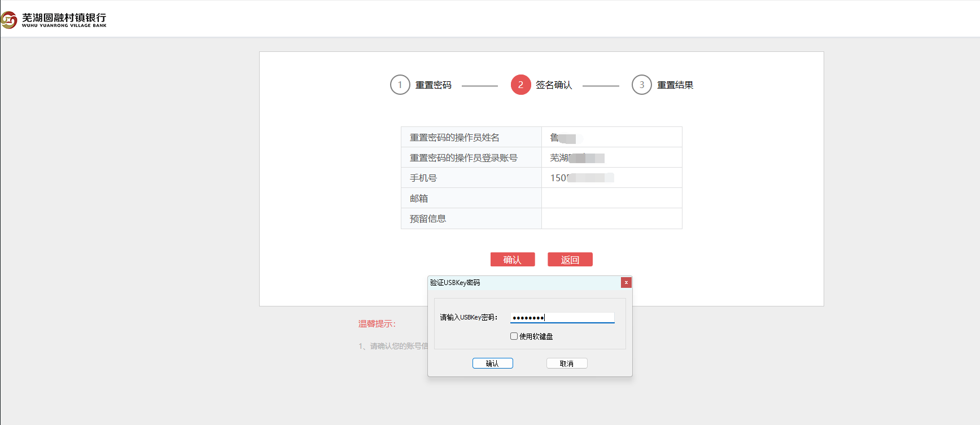This screenshot has height=425, width=980.
Task: Click the phone number value starting 150
Action: coord(582,178)
